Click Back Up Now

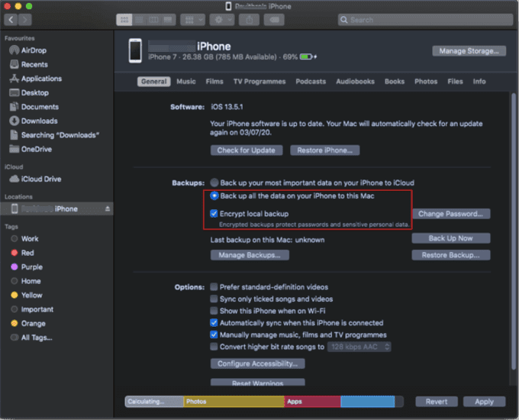point(451,238)
